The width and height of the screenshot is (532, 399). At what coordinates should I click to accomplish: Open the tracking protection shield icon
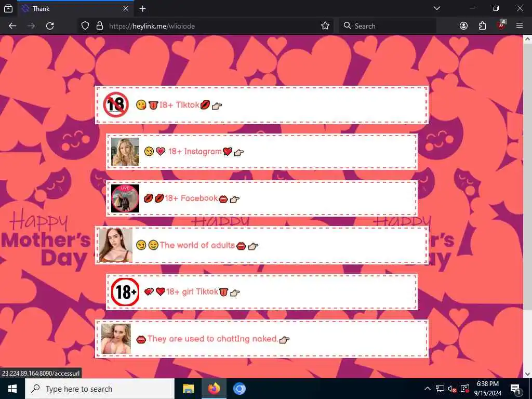click(85, 26)
